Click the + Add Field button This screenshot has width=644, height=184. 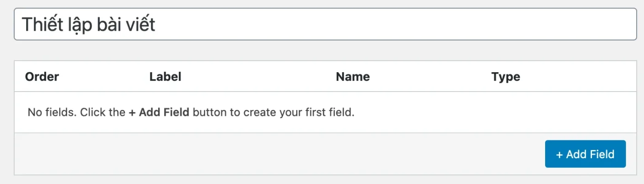point(585,154)
